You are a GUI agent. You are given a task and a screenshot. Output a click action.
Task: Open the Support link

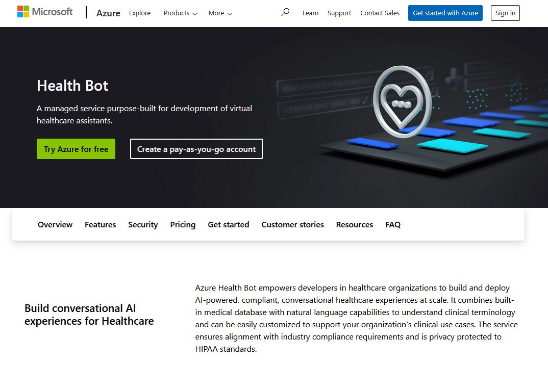[x=339, y=13]
